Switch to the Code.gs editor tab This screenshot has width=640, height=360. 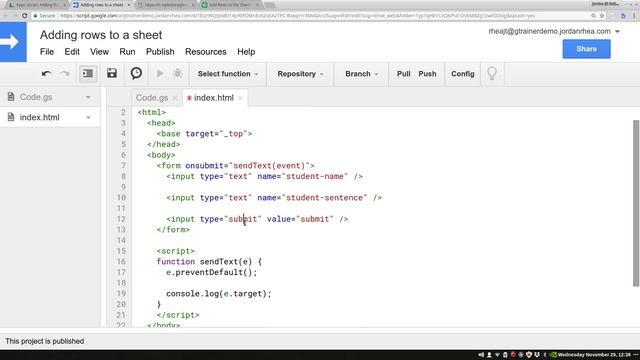click(x=152, y=98)
